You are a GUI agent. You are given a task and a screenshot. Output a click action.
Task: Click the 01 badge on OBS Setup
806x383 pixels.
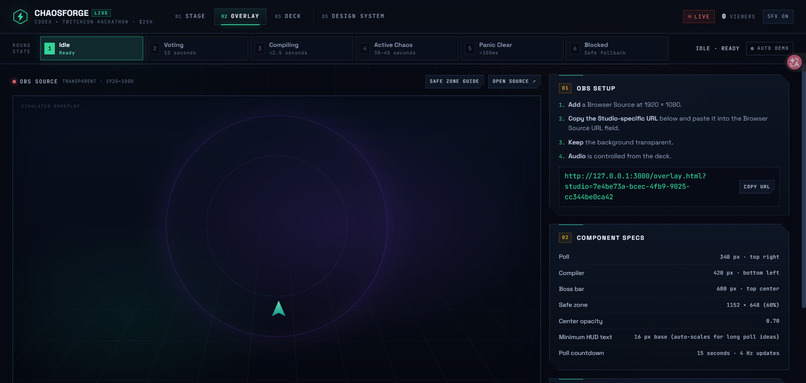(565, 88)
